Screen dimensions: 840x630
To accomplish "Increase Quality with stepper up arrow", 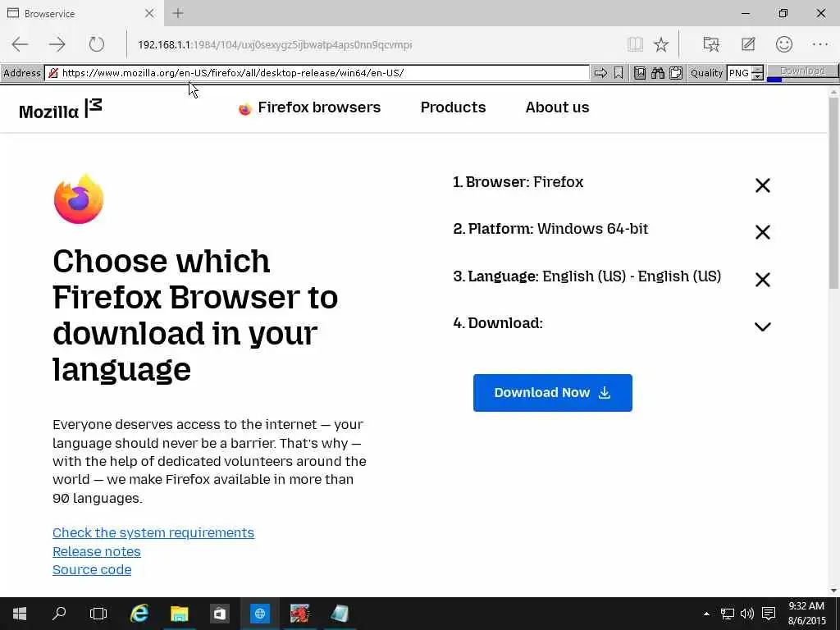I will 757,70.
